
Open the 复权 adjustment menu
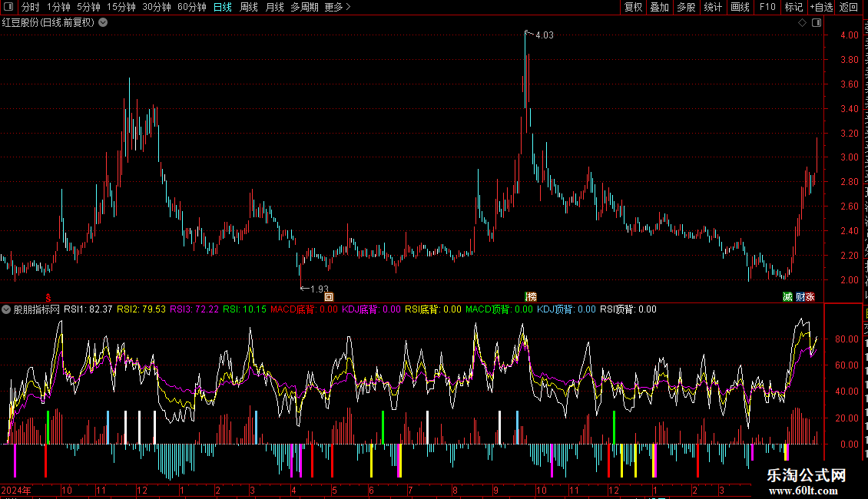pos(633,7)
